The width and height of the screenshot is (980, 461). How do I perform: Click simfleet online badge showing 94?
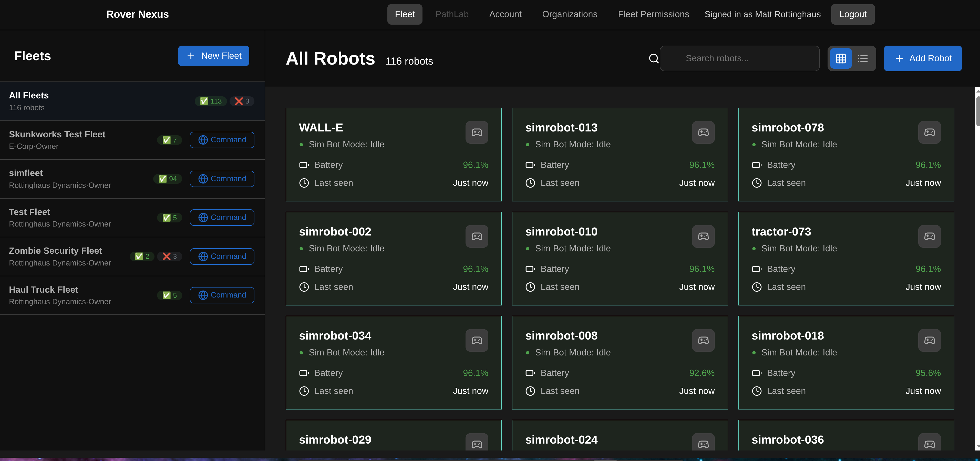click(168, 179)
